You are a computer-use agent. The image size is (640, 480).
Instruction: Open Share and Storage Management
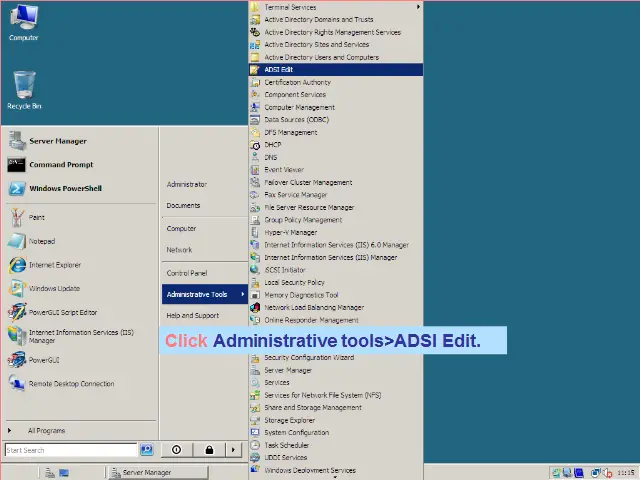click(313, 407)
